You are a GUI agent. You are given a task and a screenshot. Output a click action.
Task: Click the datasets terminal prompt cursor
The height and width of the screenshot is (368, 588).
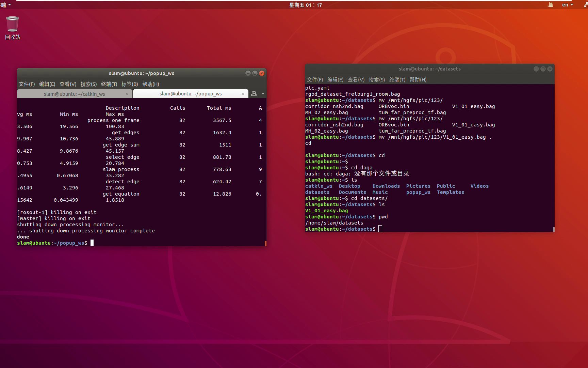coord(380,229)
